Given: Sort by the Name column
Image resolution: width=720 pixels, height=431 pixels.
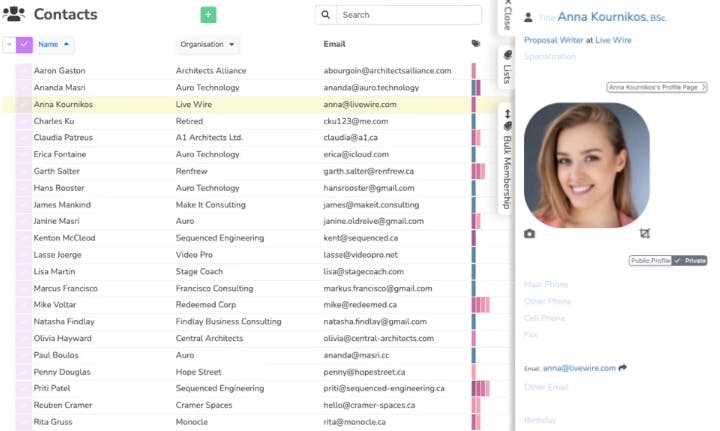Looking at the screenshot, I should tap(54, 45).
